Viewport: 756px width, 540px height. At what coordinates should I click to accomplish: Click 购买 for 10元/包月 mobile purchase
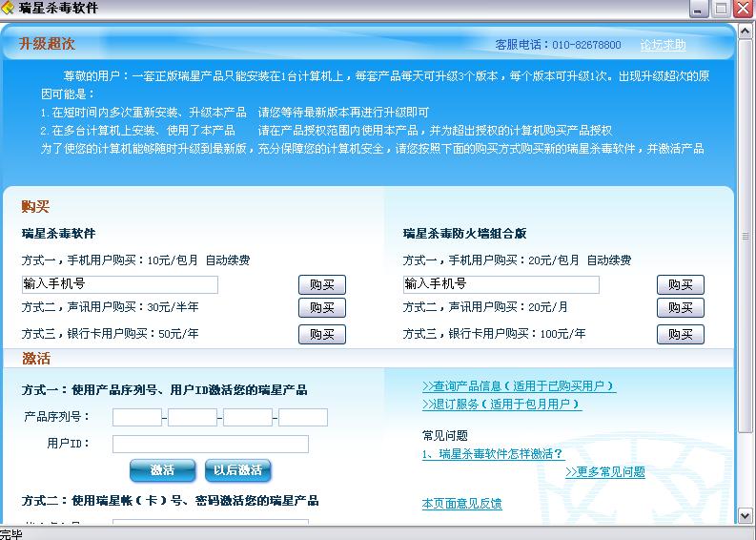coord(322,284)
